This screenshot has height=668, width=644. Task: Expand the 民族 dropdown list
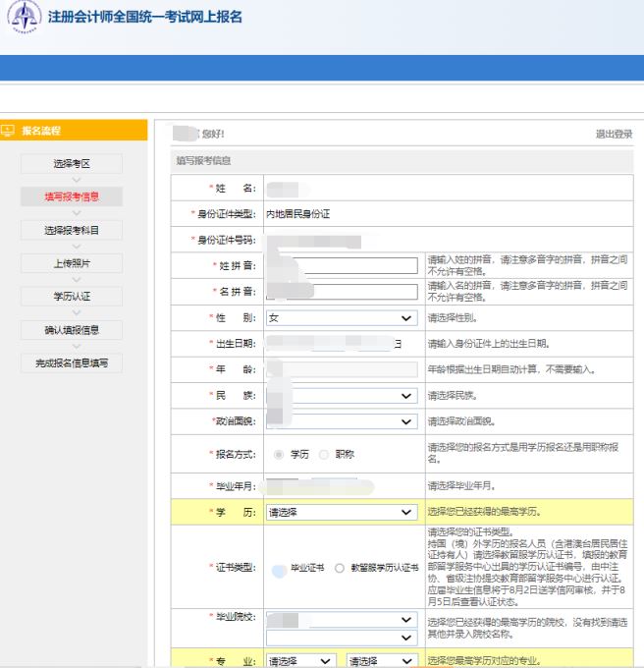[341, 395]
